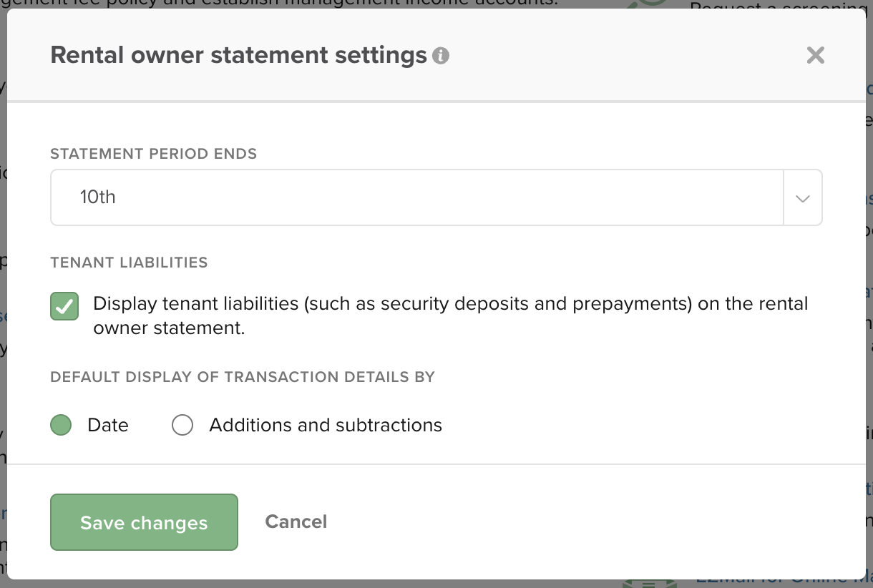Screen dimensions: 873x588
Task: Click the 'Additions and subtractions' label text
Action: point(326,426)
